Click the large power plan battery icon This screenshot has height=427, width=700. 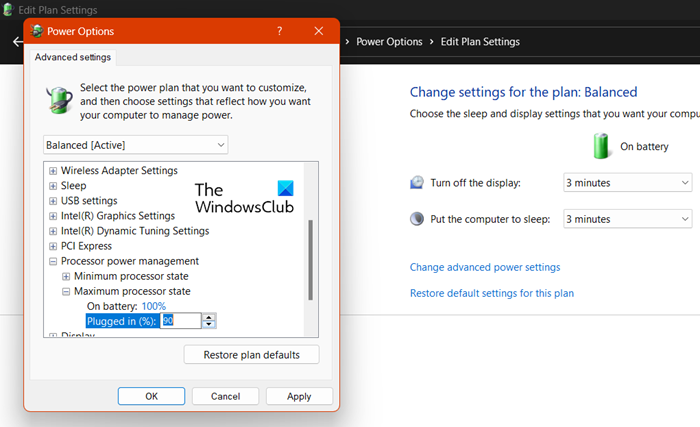coord(57,101)
